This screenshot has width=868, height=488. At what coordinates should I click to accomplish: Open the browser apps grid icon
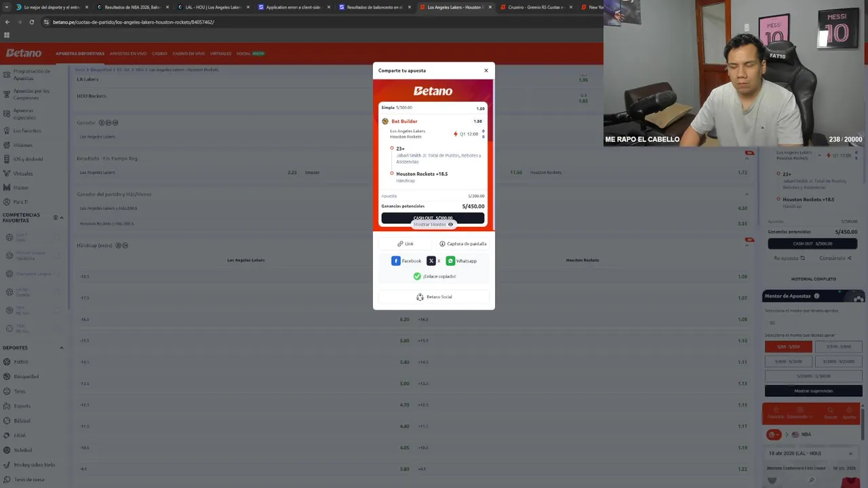click(x=7, y=35)
